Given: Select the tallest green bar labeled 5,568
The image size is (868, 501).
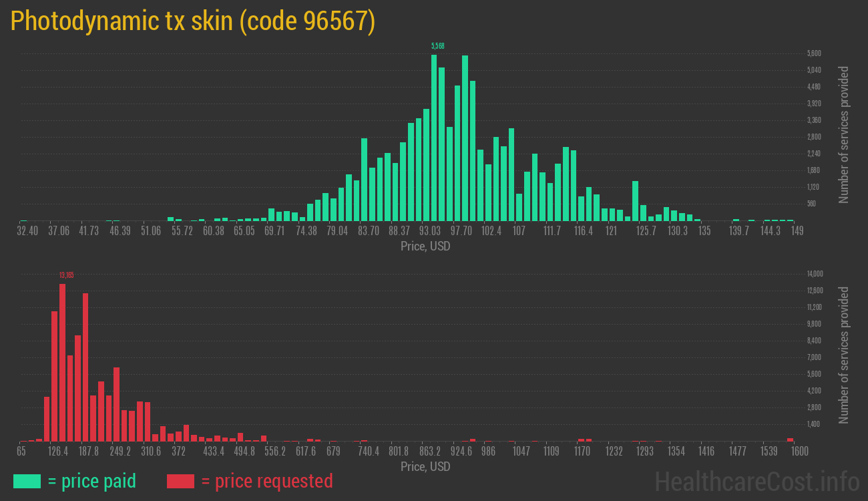Looking at the screenshot, I should click(435, 134).
